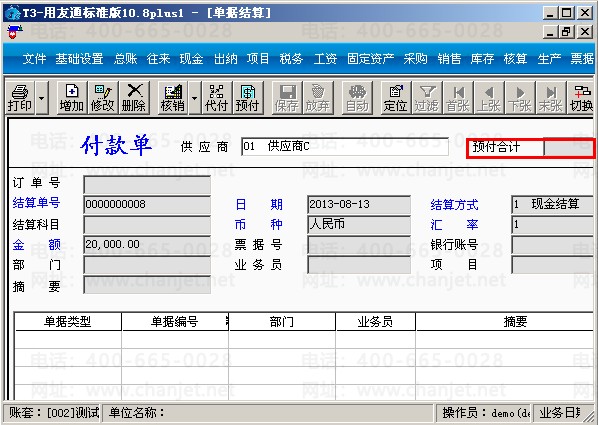The width and height of the screenshot is (598, 425).
Task: Click the 币种 field showing 人民币
Action: point(359,225)
